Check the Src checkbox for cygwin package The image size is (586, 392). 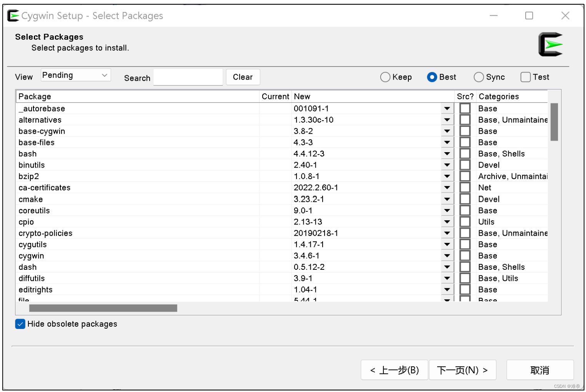[x=465, y=256]
